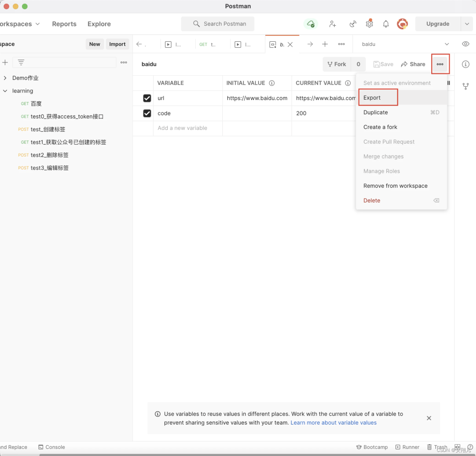This screenshot has width=476, height=456.
Task: Open the settings gear icon
Action: point(369,24)
